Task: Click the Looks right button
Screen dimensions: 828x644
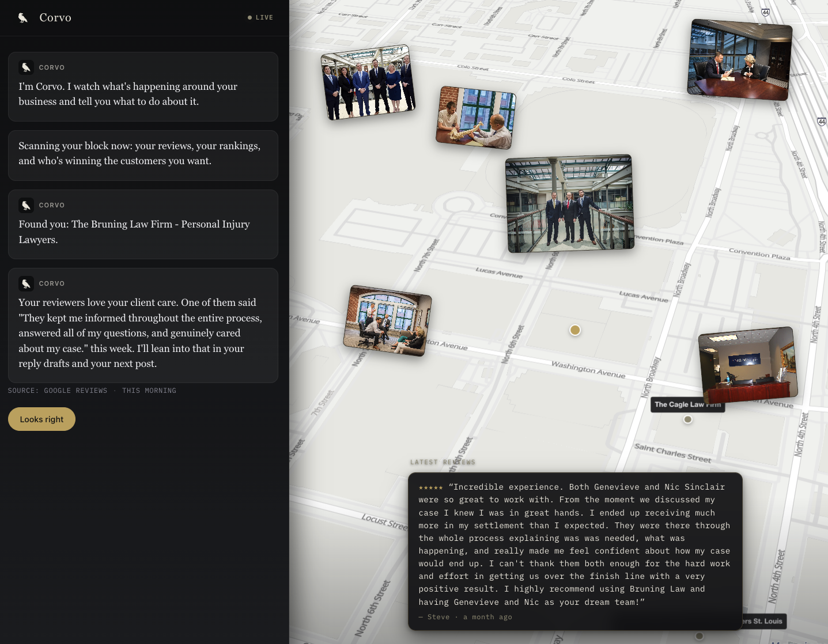Action: 41,419
